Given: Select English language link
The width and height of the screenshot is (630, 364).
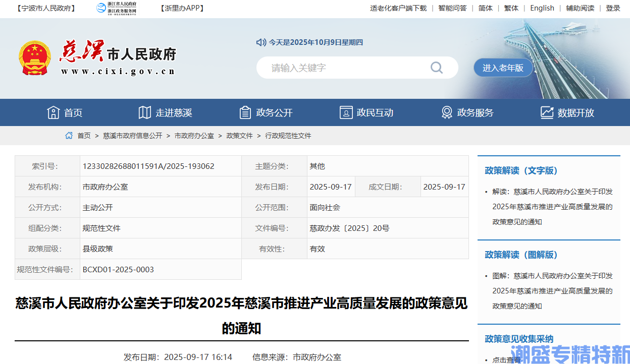Looking at the screenshot, I should point(542,8).
